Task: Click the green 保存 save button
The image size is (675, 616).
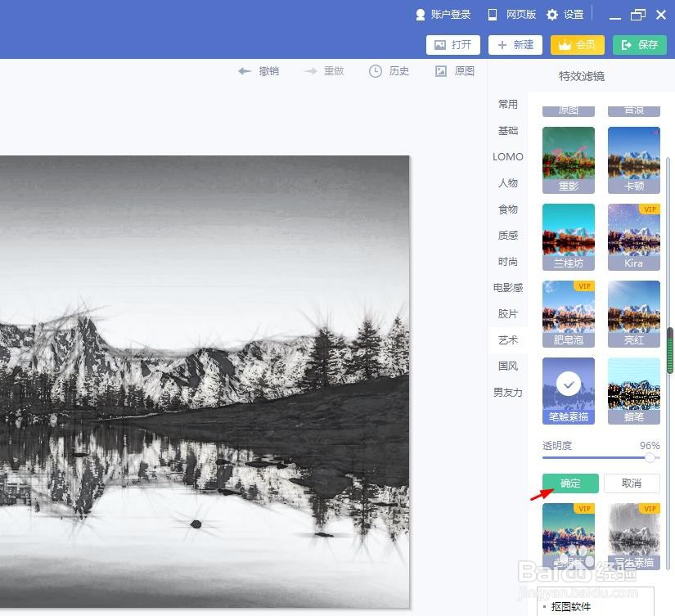Action: pyautogui.click(x=639, y=45)
